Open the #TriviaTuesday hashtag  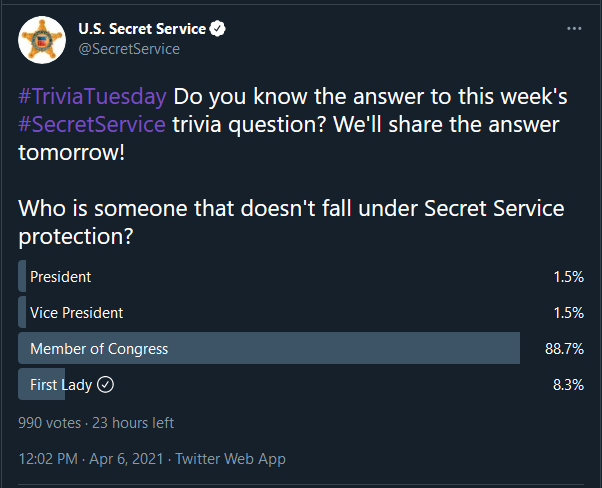(x=92, y=96)
